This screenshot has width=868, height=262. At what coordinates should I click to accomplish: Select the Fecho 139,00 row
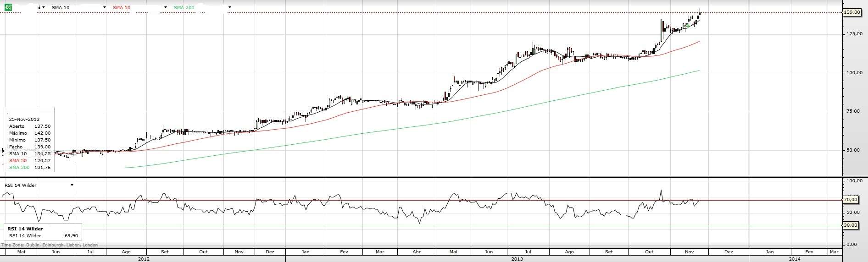pos(30,147)
